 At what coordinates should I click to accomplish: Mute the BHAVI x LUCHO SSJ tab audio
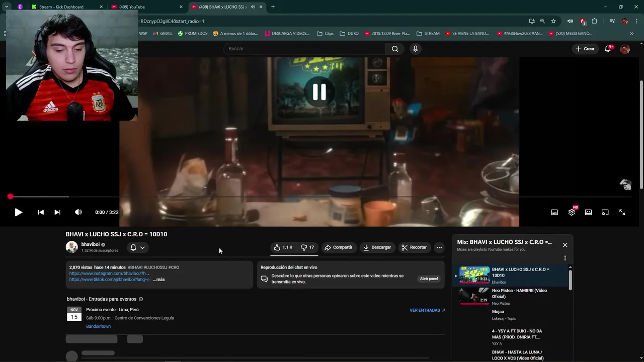(x=253, y=7)
